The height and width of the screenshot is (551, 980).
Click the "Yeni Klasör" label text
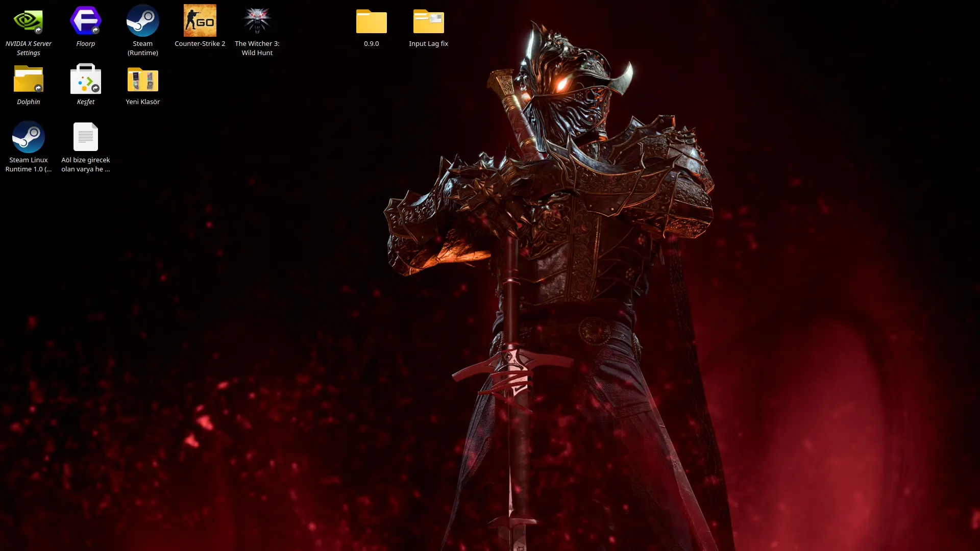[x=143, y=102]
